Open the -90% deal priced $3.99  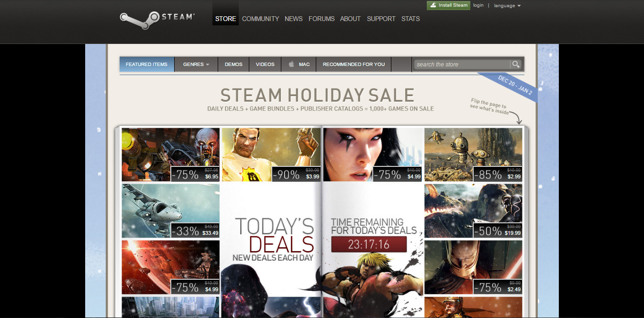click(271, 154)
